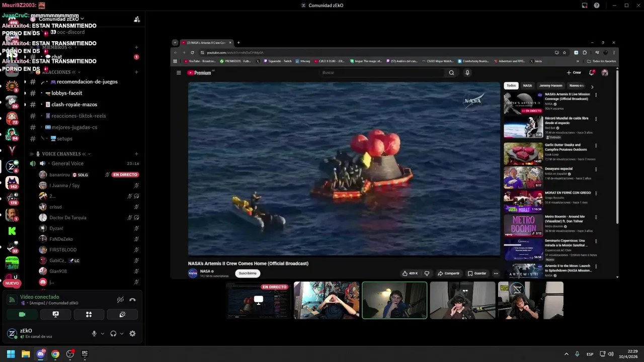
Task: Open OBS Studio from the taskbar
Action: (x=70, y=354)
